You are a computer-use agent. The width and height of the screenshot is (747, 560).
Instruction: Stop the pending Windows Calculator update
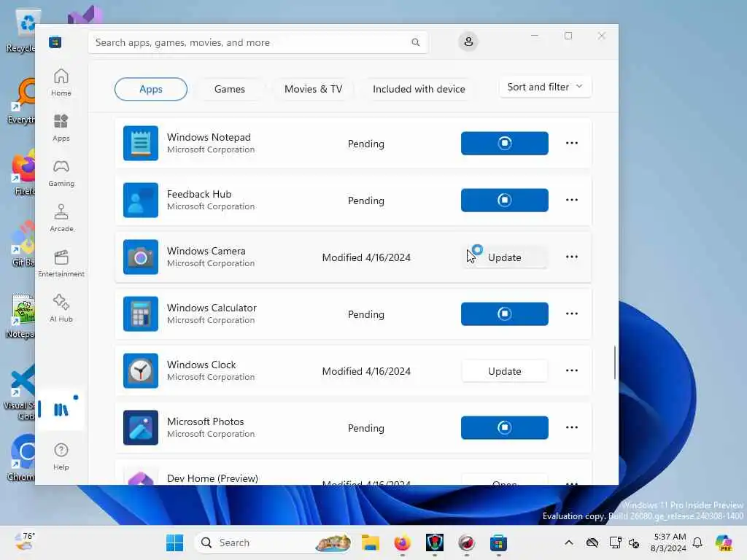click(x=505, y=314)
